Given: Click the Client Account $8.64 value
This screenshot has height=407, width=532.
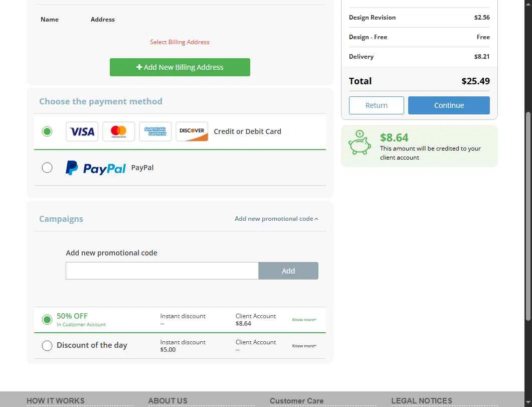Looking at the screenshot, I should (243, 324).
